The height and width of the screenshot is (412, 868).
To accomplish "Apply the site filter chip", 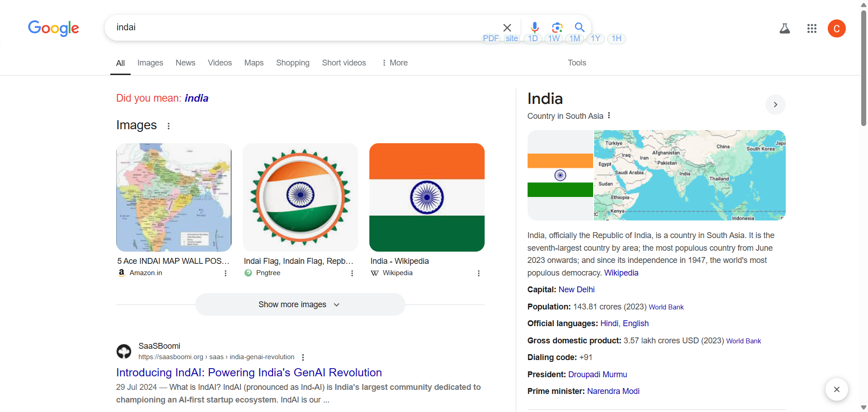I will coord(512,38).
